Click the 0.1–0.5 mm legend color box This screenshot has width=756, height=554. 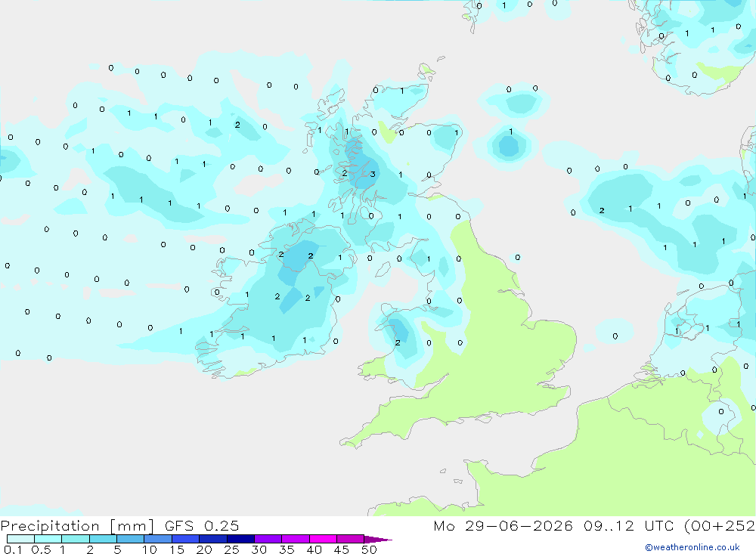click(x=20, y=539)
